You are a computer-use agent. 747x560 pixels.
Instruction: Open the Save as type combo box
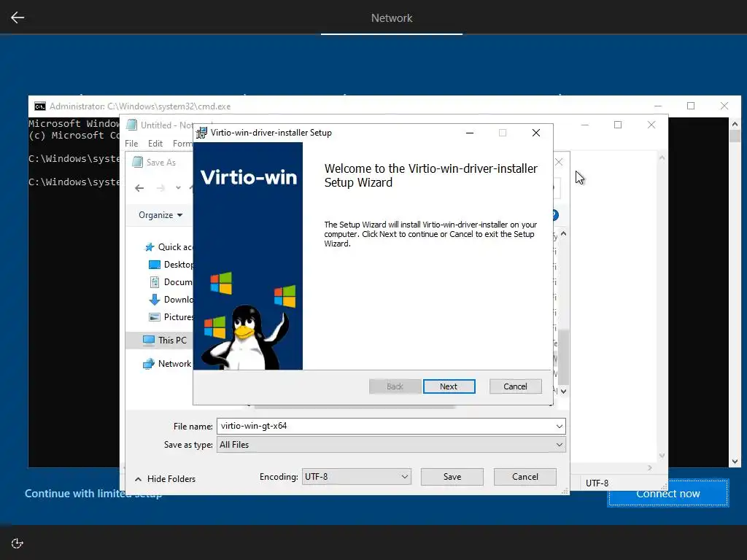(391, 445)
